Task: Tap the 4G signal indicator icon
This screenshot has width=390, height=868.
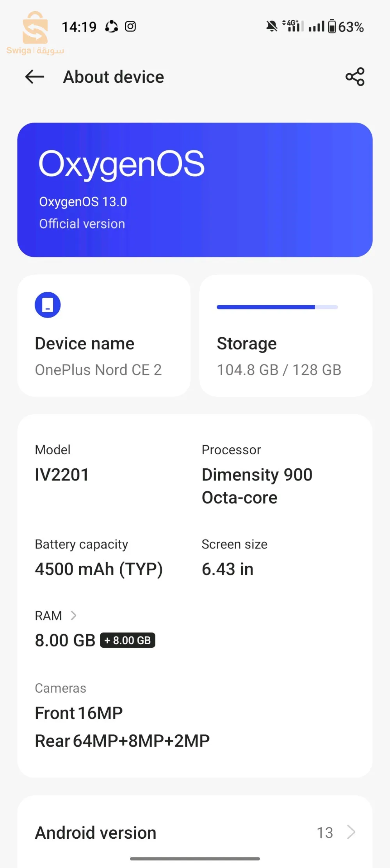Action: [x=293, y=26]
